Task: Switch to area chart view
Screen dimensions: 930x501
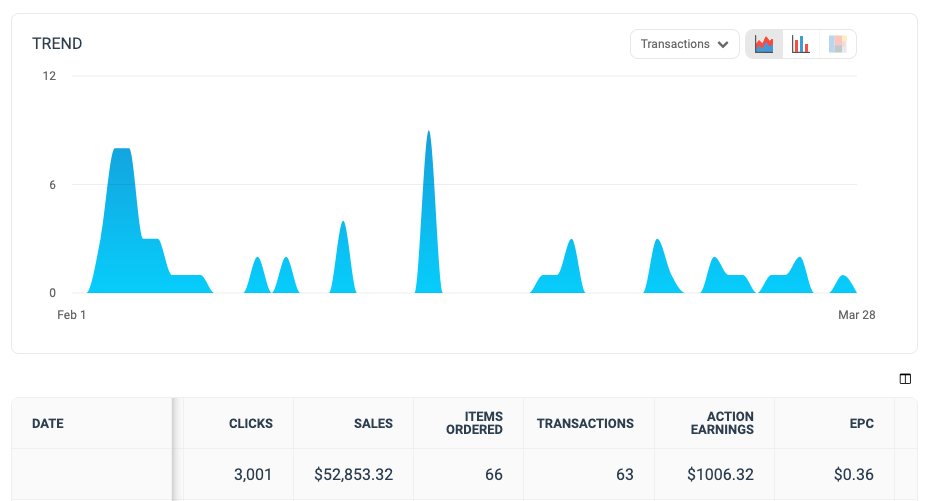Action: pyautogui.click(x=764, y=44)
